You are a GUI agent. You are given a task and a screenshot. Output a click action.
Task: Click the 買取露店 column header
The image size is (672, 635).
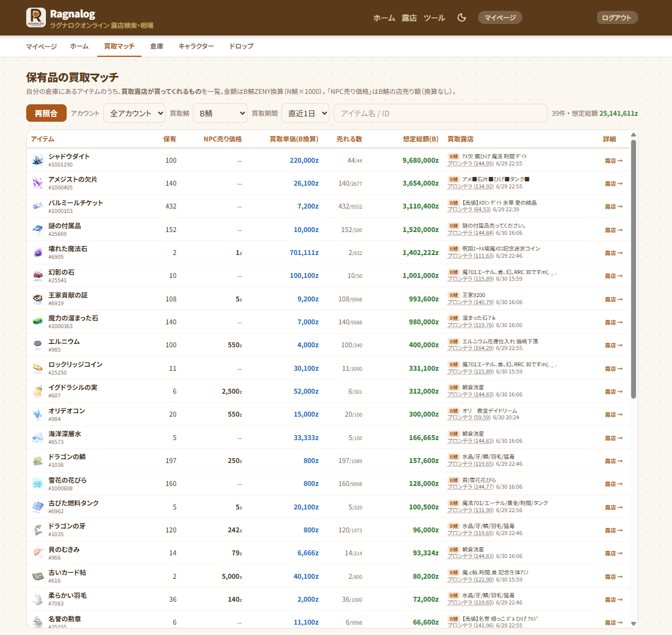click(460, 139)
